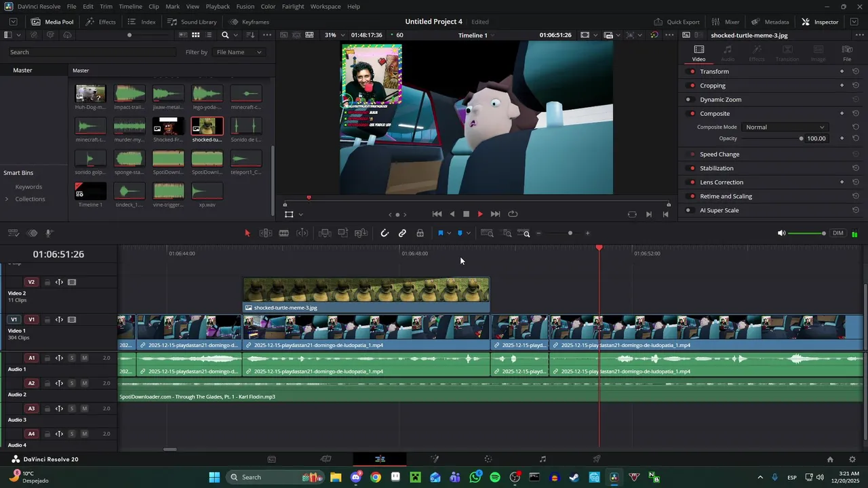Click the Quick Export button
868x488 pixels.
pyautogui.click(x=677, y=22)
